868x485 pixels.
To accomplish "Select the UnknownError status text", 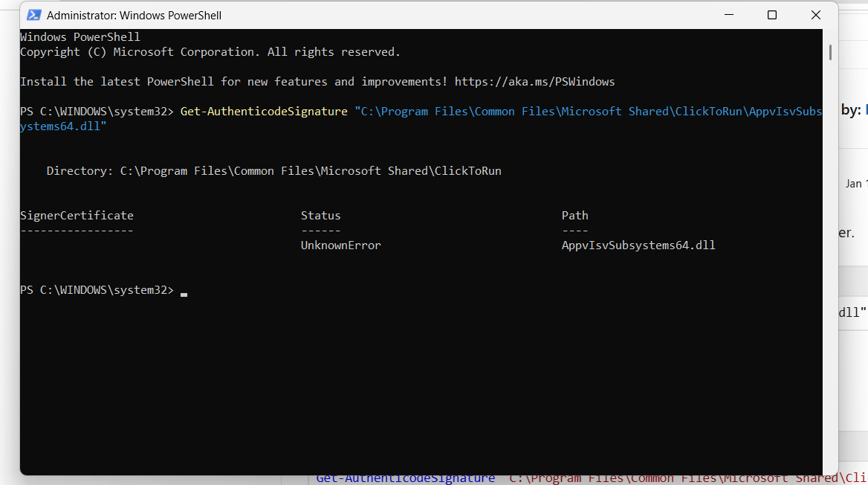I will pyautogui.click(x=340, y=245).
